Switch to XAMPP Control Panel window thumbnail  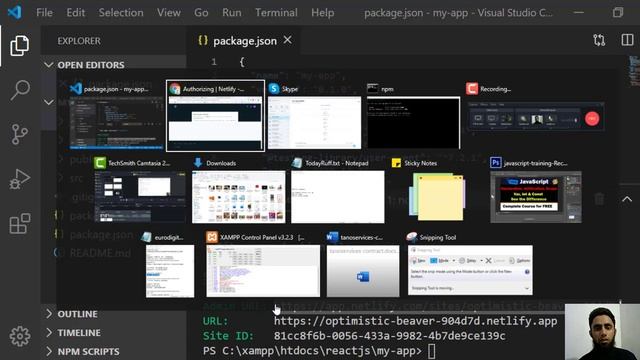263,271
